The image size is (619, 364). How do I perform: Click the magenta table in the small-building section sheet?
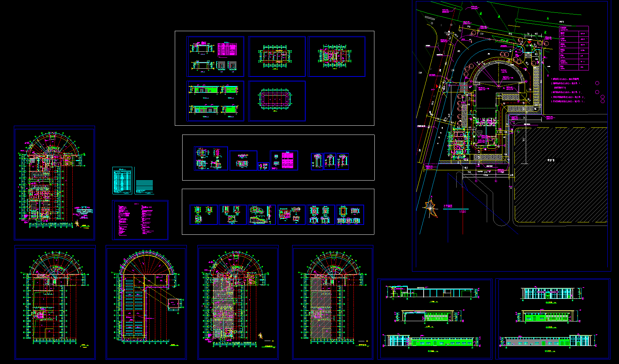[x=227, y=49]
